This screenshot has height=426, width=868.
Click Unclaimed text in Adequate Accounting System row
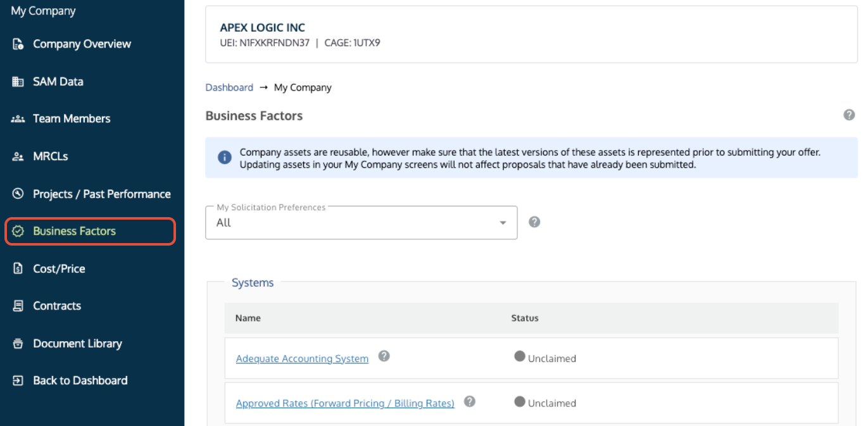552,359
